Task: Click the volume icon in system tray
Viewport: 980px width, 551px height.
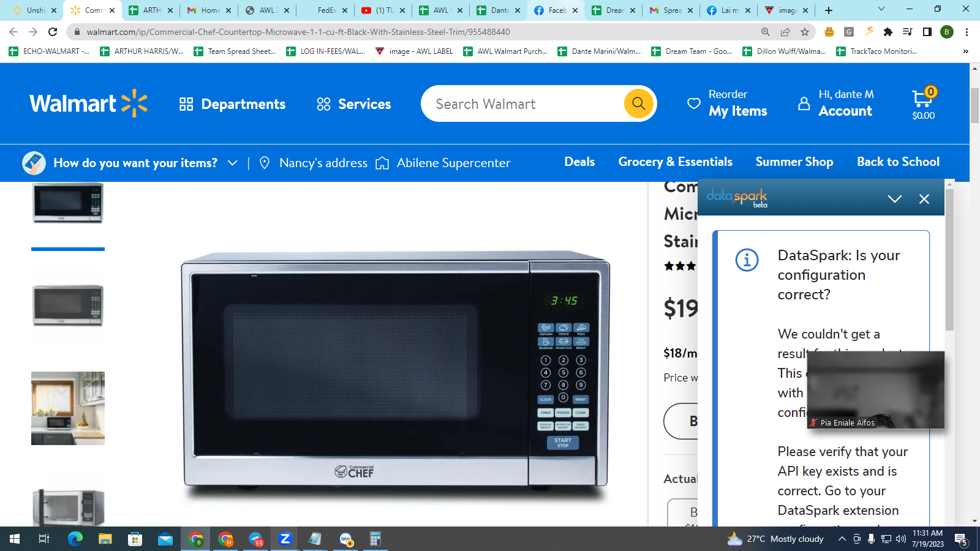Action: [901, 539]
